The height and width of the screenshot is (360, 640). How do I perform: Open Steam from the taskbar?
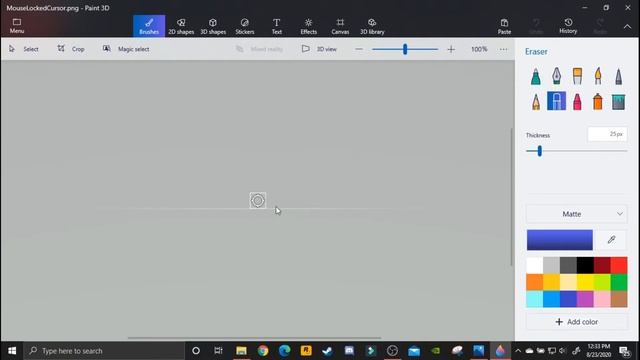(327, 351)
